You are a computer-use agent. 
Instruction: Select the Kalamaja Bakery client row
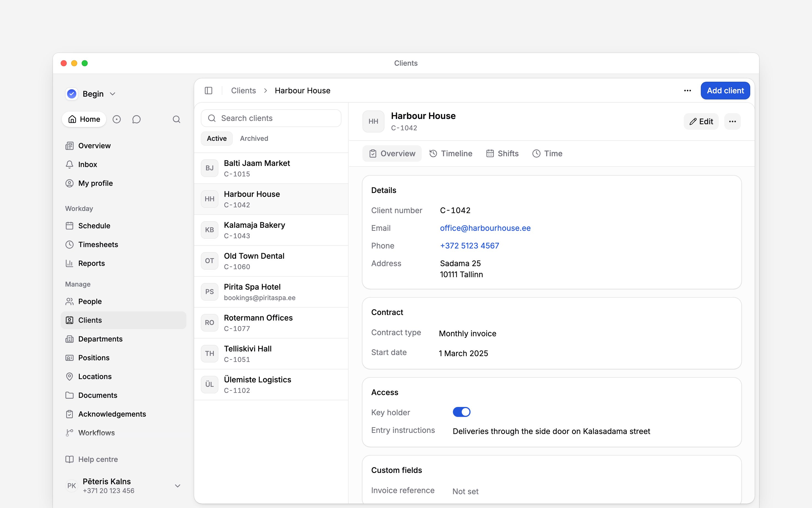[x=271, y=230]
